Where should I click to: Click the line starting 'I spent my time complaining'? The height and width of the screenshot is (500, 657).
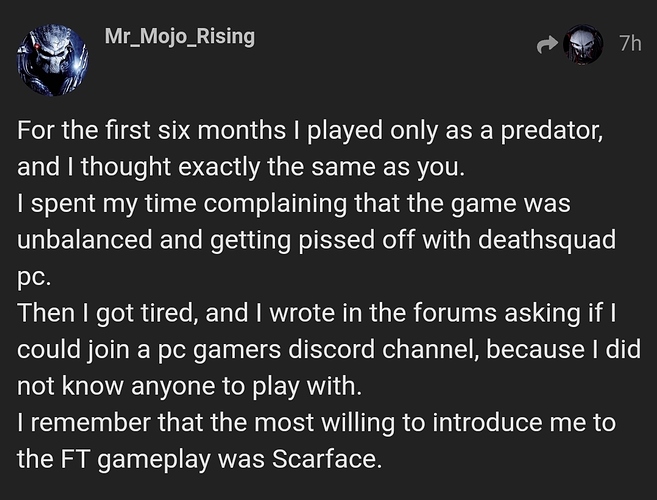[294, 204]
